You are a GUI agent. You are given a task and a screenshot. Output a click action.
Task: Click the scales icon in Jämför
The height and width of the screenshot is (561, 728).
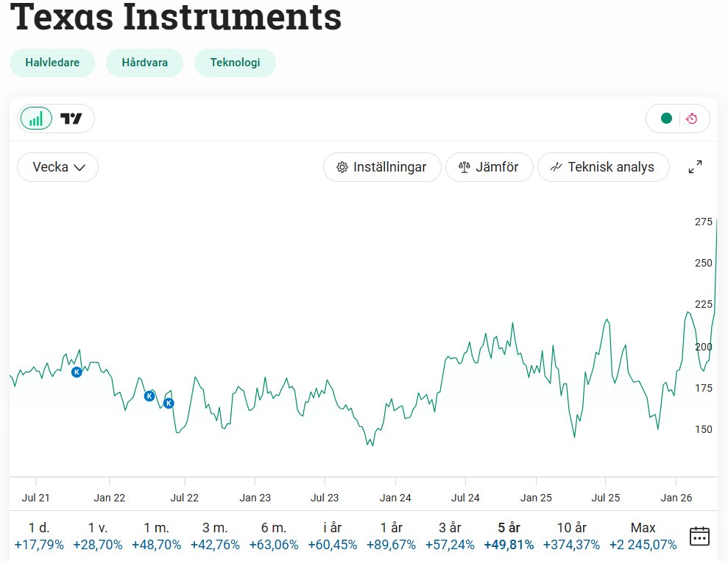tap(464, 167)
